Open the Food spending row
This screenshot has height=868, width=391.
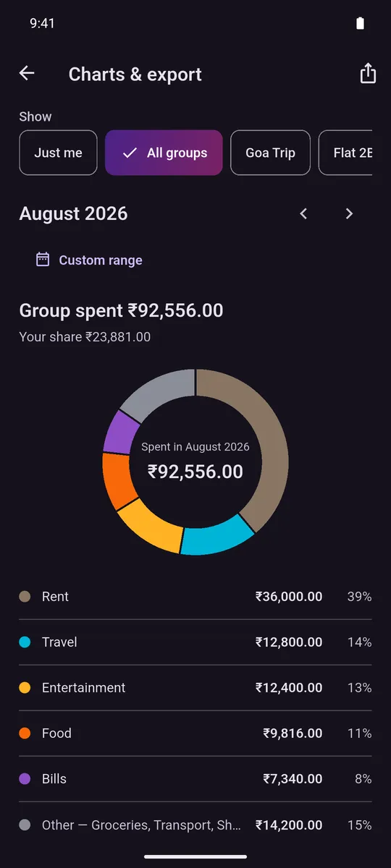[195, 733]
